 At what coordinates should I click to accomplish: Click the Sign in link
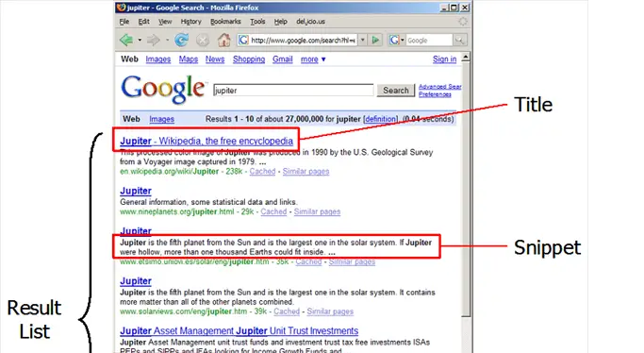(x=444, y=59)
